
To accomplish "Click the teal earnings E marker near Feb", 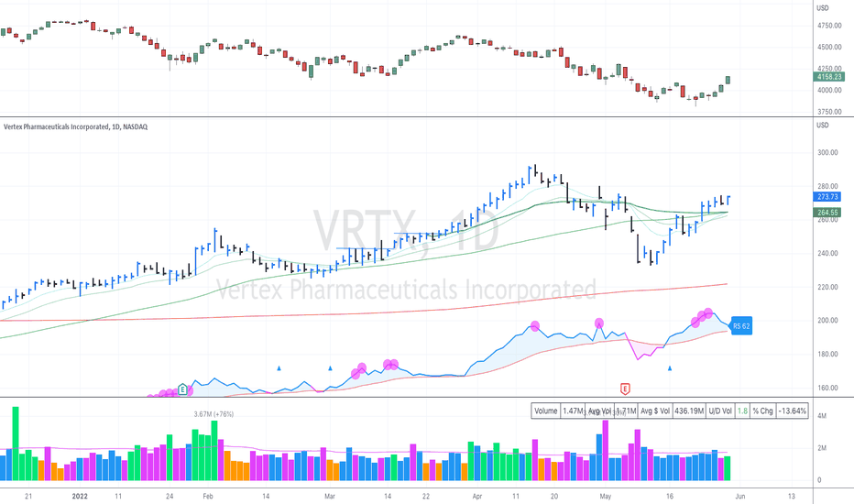I will 183,389.
